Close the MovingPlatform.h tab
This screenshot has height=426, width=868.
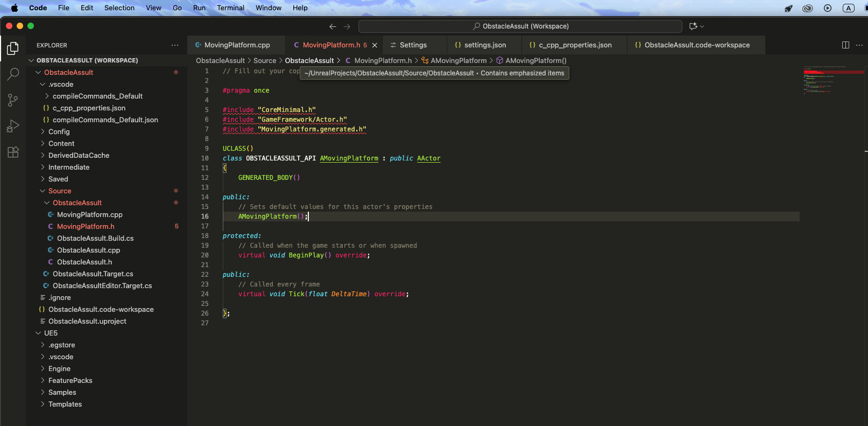tap(375, 45)
